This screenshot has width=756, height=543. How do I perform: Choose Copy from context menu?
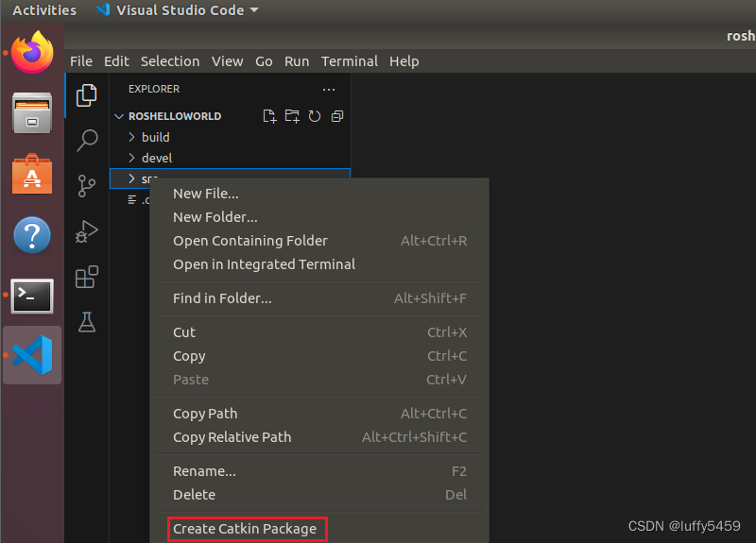click(x=319, y=356)
